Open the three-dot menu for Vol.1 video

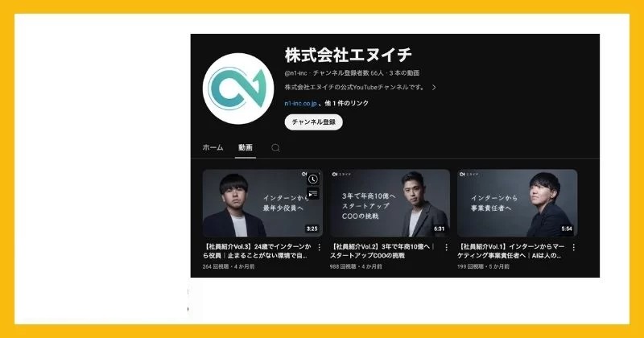574,247
